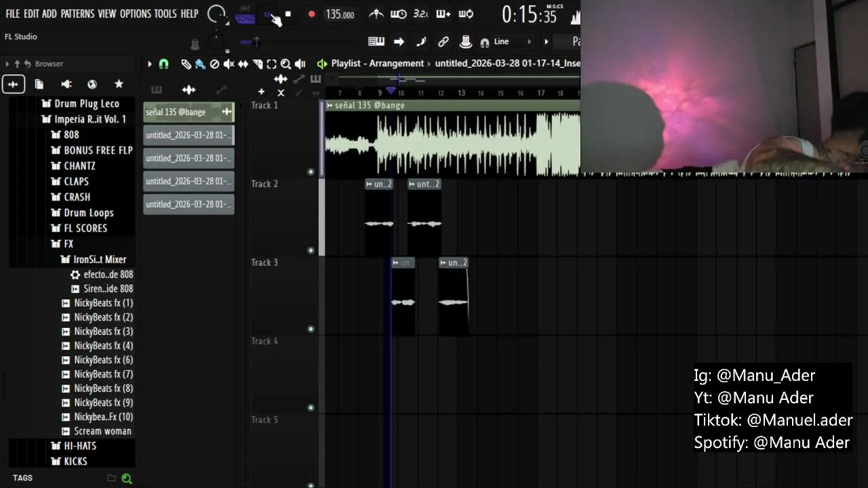The image size is (868, 488).
Task: Select the efecto..de 808 preset
Action: [x=102, y=274]
